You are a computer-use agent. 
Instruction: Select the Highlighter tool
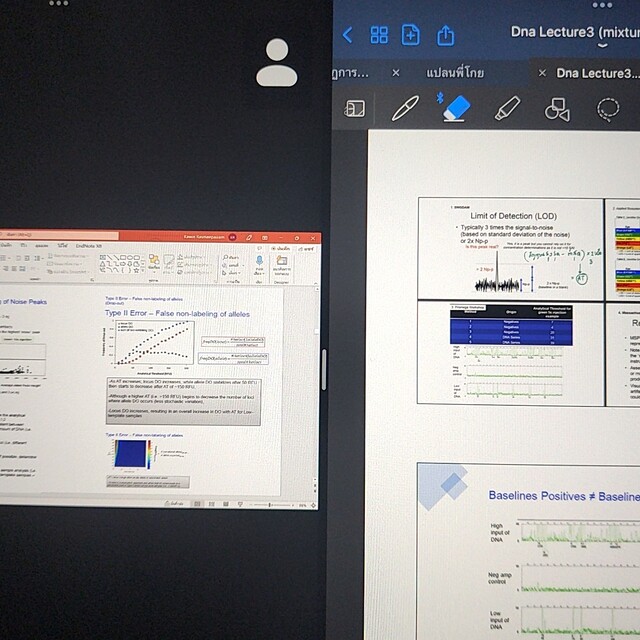[x=507, y=108]
